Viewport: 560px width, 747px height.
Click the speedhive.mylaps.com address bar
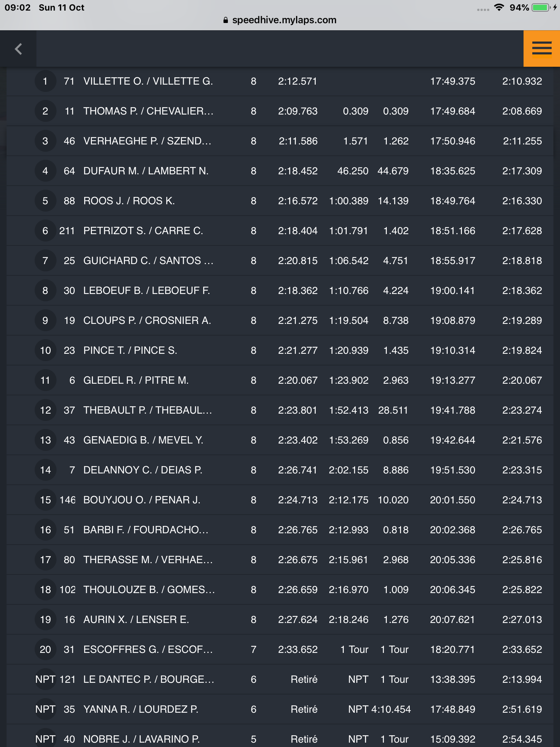tap(280, 20)
